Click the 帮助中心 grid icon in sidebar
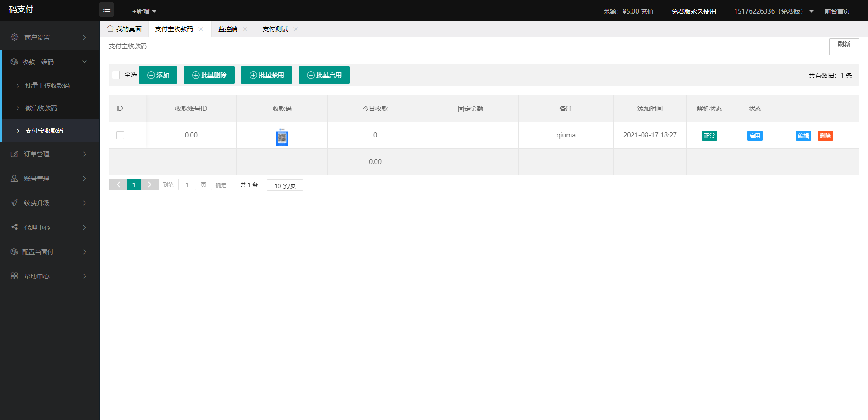The width and height of the screenshot is (868, 420). point(14,276)
